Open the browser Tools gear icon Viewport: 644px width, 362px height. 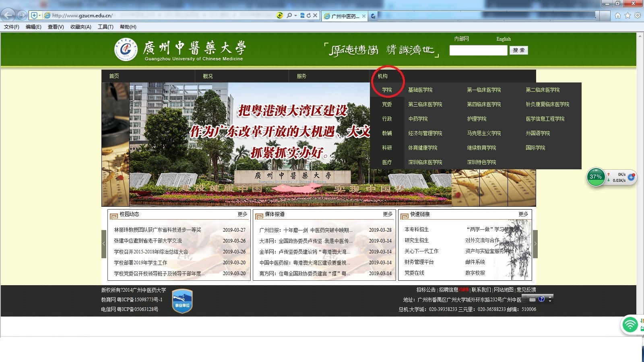coord(638,16)
